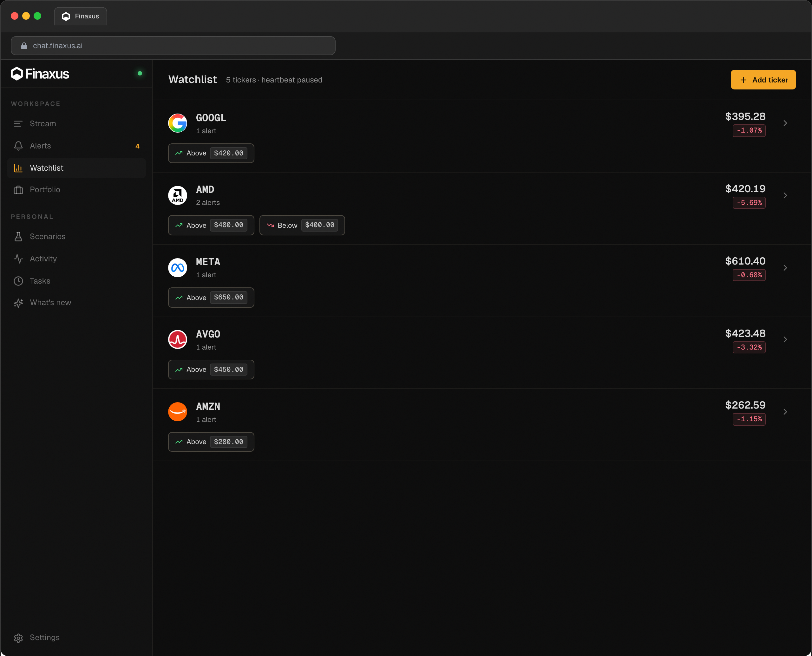Click the up-trend arrow on AMD $480 alert

tap(179, 225)
